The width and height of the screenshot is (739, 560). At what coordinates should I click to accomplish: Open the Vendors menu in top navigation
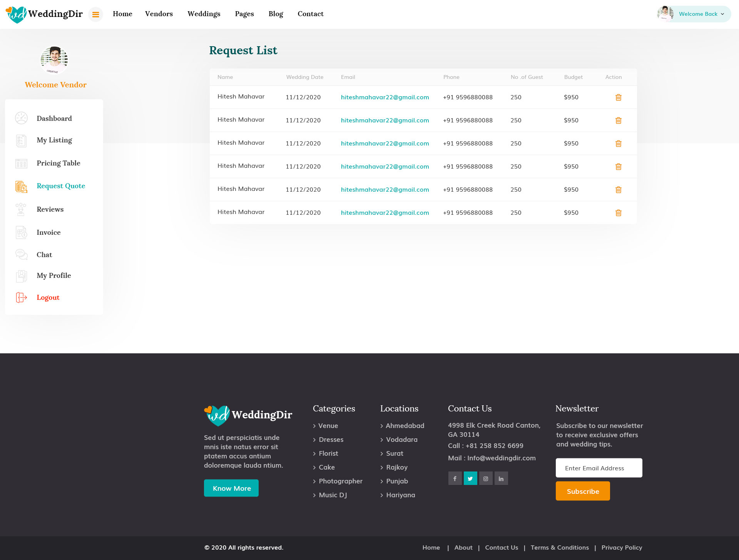pos(159,14)
